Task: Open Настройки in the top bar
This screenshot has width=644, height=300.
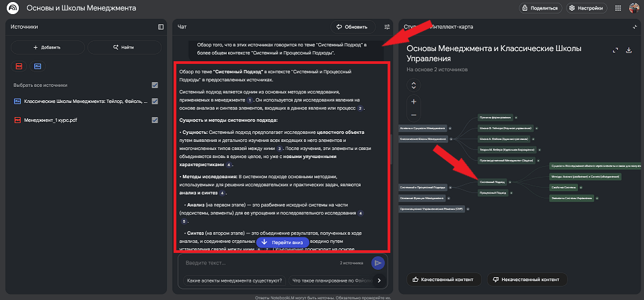Action: tap(585, 8)
